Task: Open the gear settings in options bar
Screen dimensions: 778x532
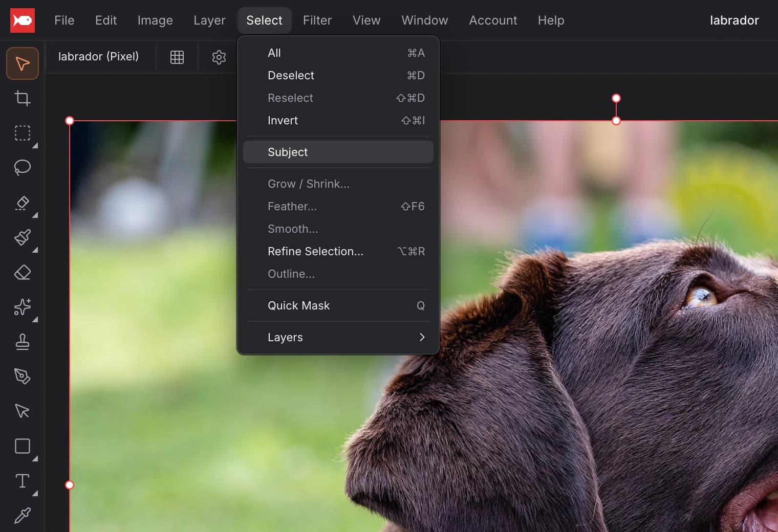Action: (219, 57)
